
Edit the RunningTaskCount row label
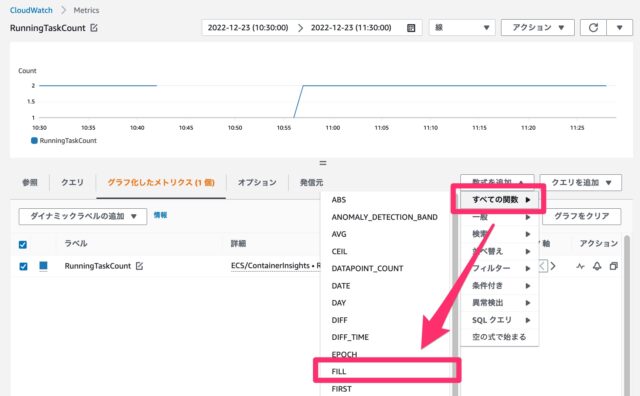coord(139,266)
